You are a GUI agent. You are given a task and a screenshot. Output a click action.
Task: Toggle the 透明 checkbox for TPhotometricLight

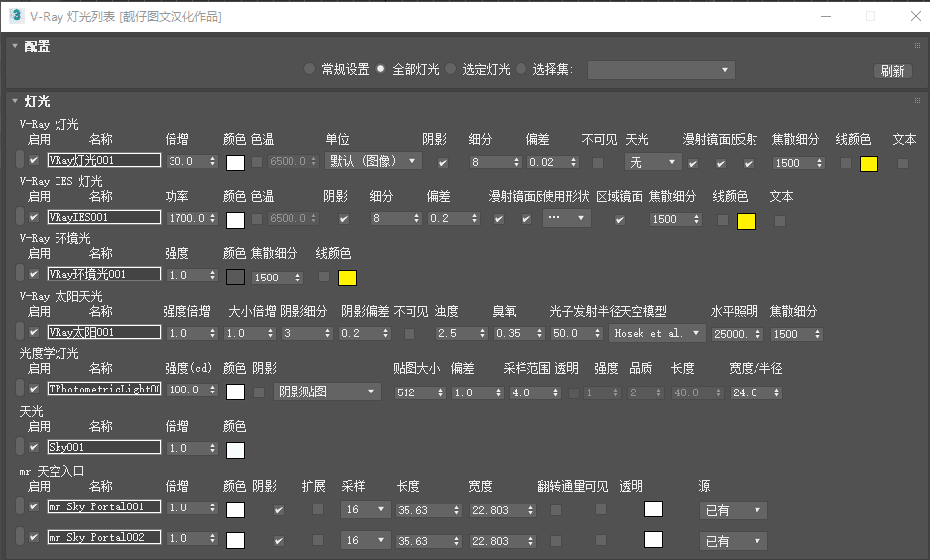pyautogui.click(x=573, y=392)
